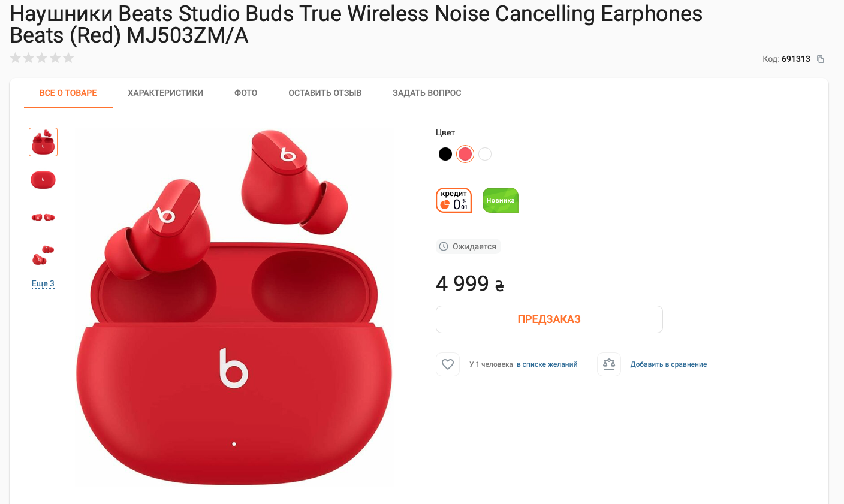Open the Оставить отзыв tab
The image size is (844, 504).
click(x=325, y=93)
